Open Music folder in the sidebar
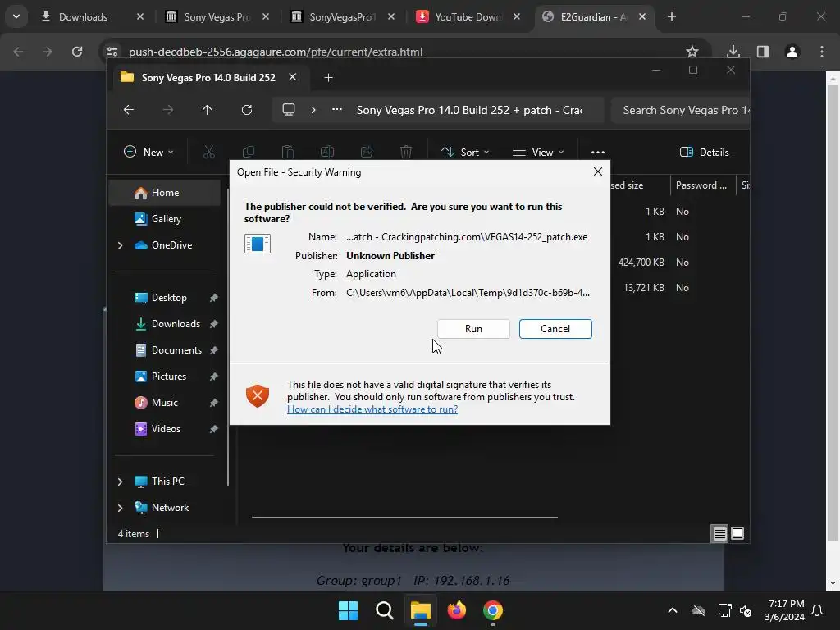840x630 pixels. tap(164, 403)
